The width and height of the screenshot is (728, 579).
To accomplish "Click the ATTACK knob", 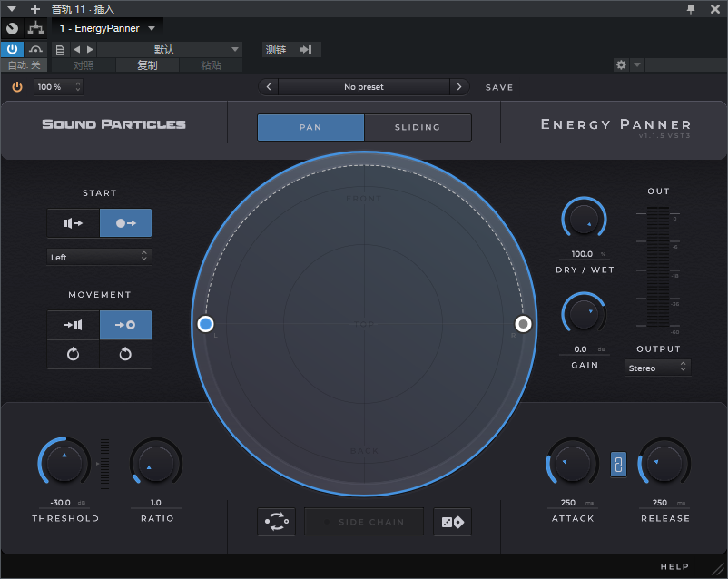I will pos(573,464).
